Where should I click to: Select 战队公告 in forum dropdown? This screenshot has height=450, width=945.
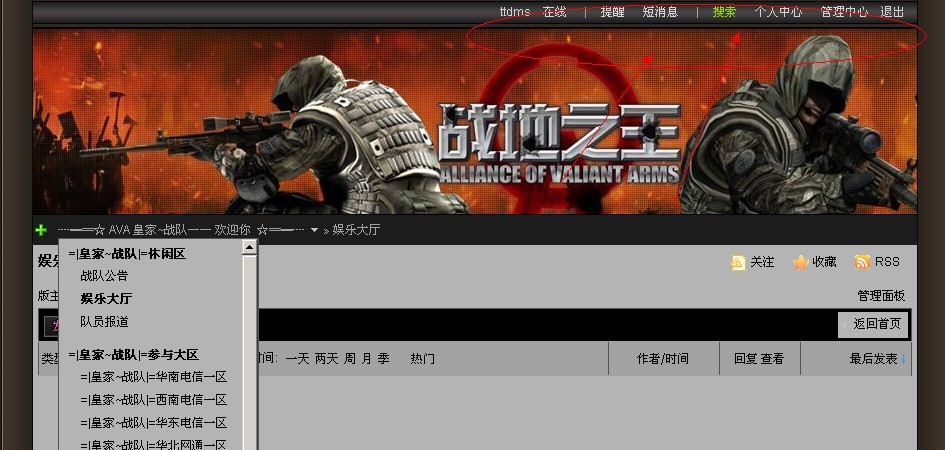tap(104, 276)
